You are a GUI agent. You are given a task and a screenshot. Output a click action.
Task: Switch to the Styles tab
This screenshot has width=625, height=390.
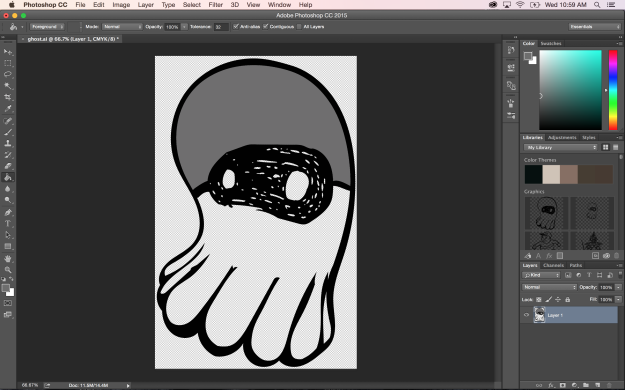click(589, 138)
